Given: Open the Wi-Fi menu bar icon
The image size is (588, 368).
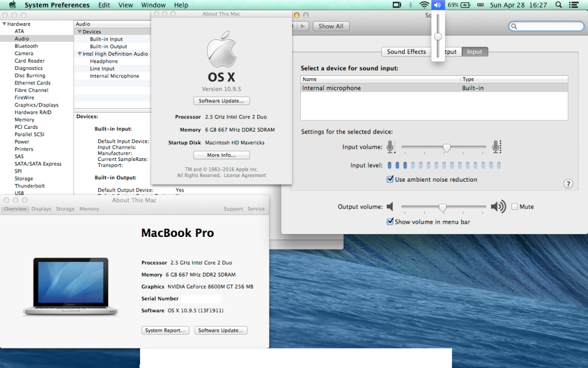Looking at the screenshot, I should 425,5.
